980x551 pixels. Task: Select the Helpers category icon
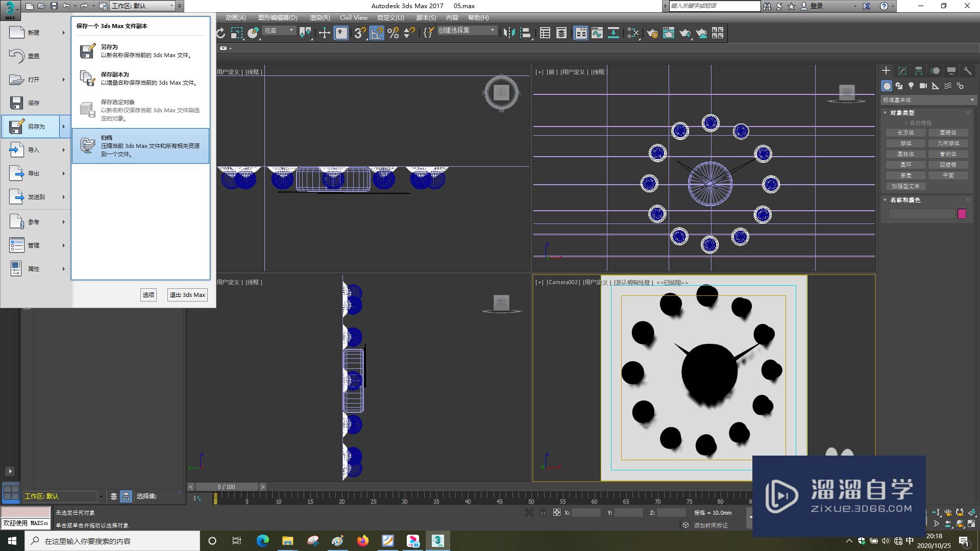pos(936,86)
